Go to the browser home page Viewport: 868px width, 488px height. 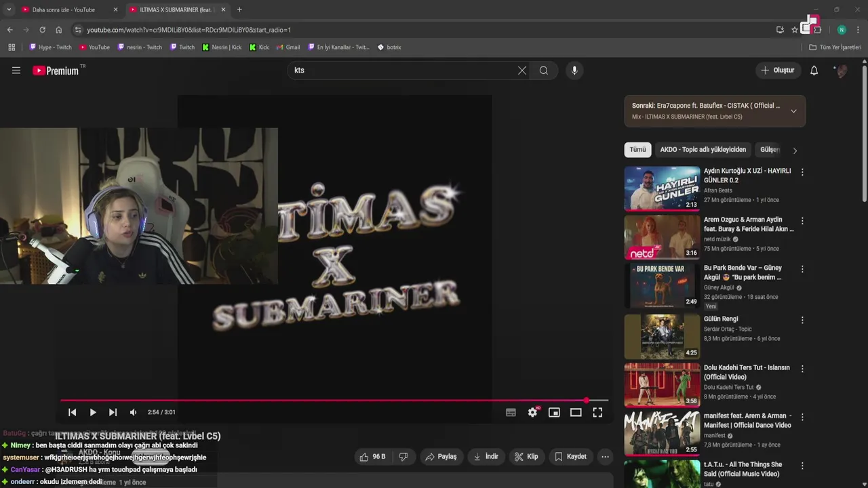tap(59, 30)
